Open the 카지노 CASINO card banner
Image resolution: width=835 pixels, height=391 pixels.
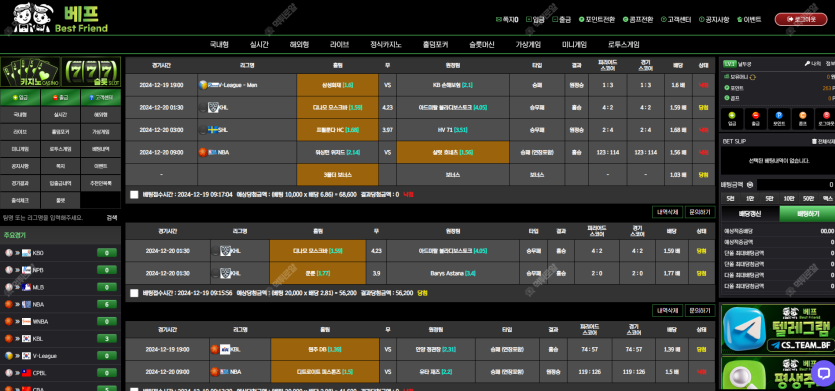point(30,72)
